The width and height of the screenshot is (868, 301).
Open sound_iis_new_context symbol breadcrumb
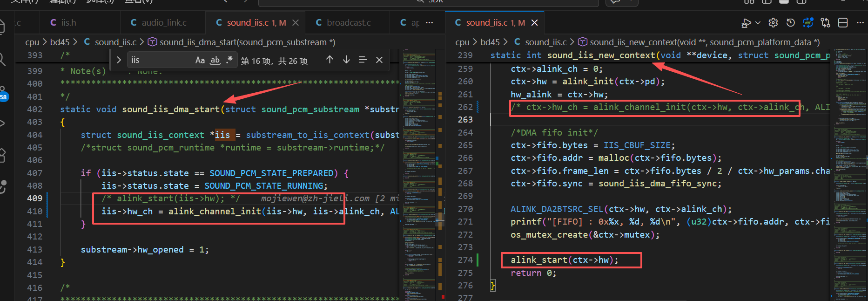click(699, 42)
